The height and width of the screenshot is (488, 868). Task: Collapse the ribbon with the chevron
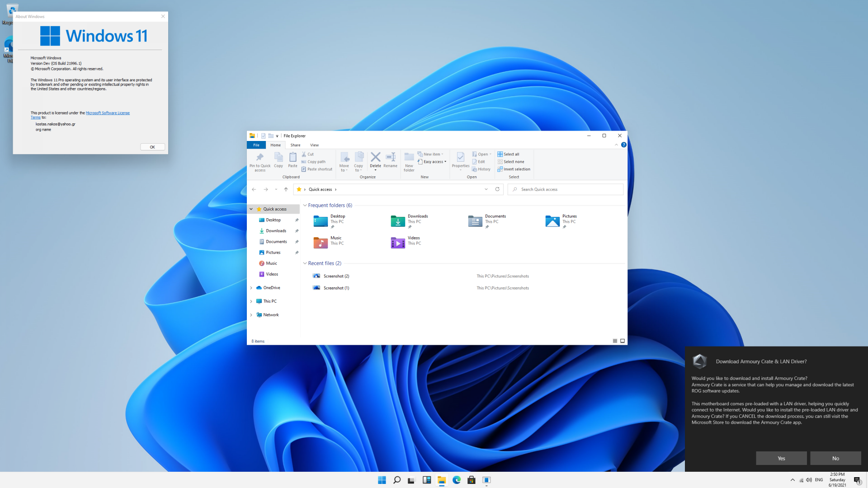click(x=616, y=145)
